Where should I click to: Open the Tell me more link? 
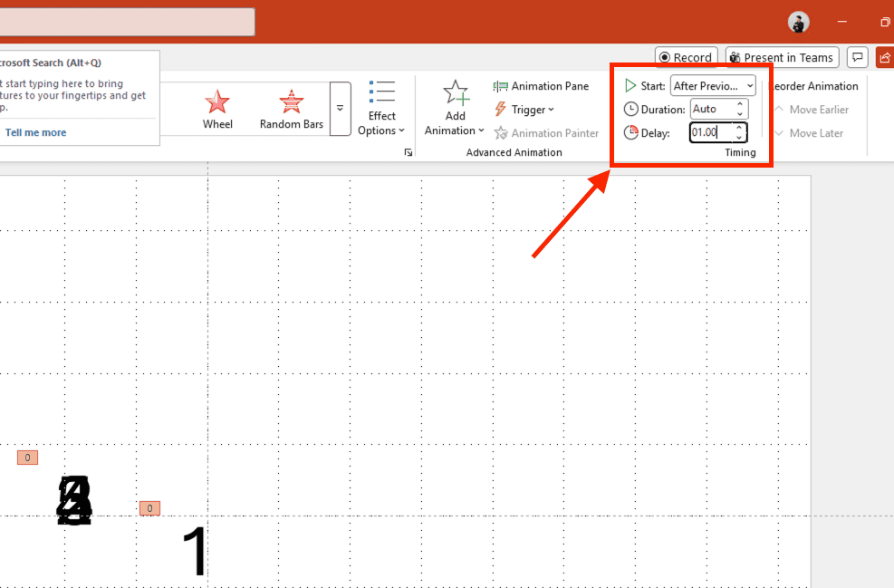[x=35, y=132]
